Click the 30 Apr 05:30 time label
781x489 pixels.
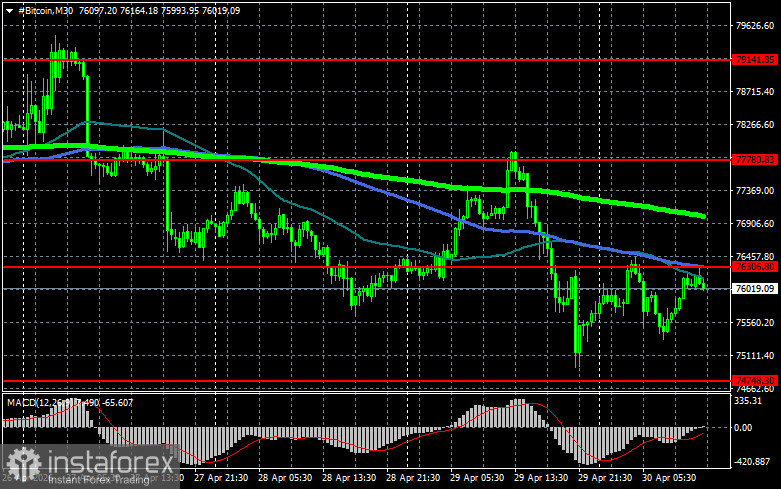(669, 478)
